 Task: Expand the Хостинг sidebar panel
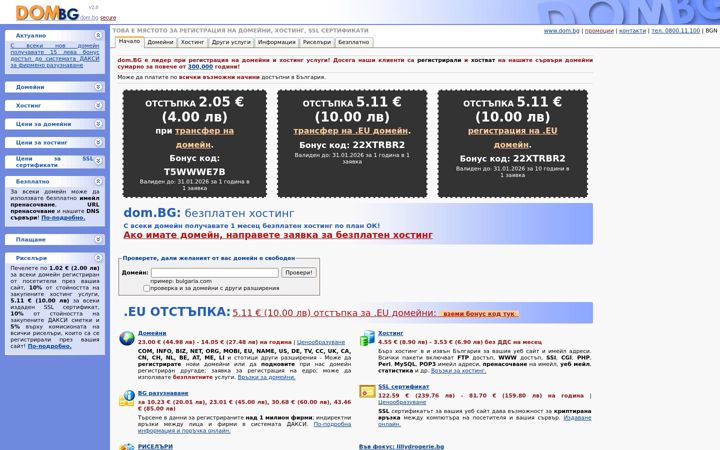pyautogui.click(x=98, y=105)
